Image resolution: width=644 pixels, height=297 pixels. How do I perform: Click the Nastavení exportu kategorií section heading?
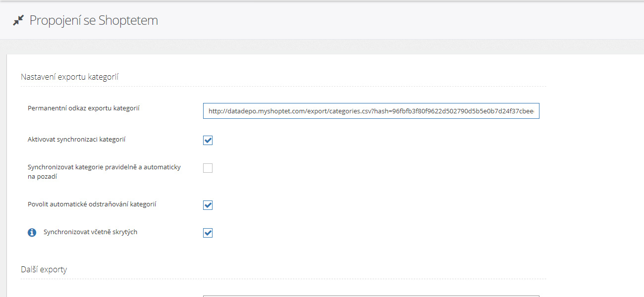point(69,77)
